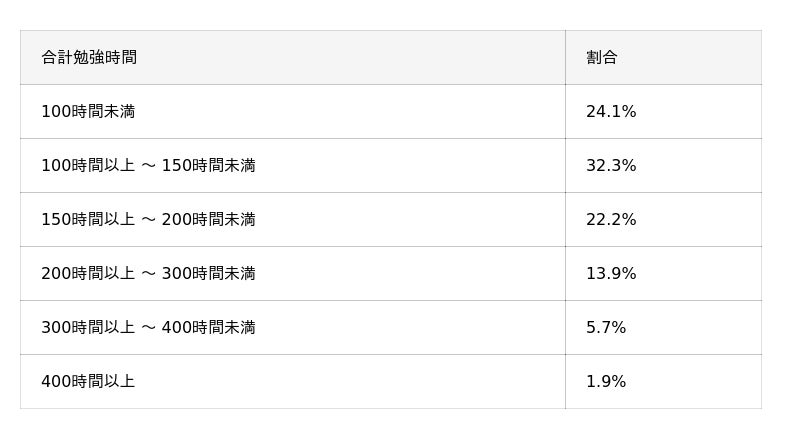Select the 100時間未満 row label
Image resolution: width=800 pixels, height=439 pixels.
pyautogui.click(x=88, y=111)
